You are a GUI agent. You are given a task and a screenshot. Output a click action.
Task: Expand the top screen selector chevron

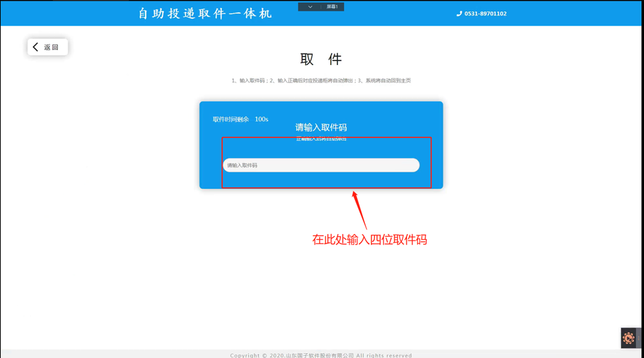[x=310, y=7]
